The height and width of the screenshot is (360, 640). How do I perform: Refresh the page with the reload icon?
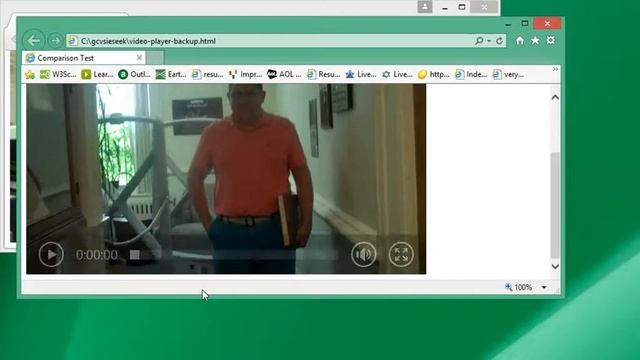pos(499,40)
